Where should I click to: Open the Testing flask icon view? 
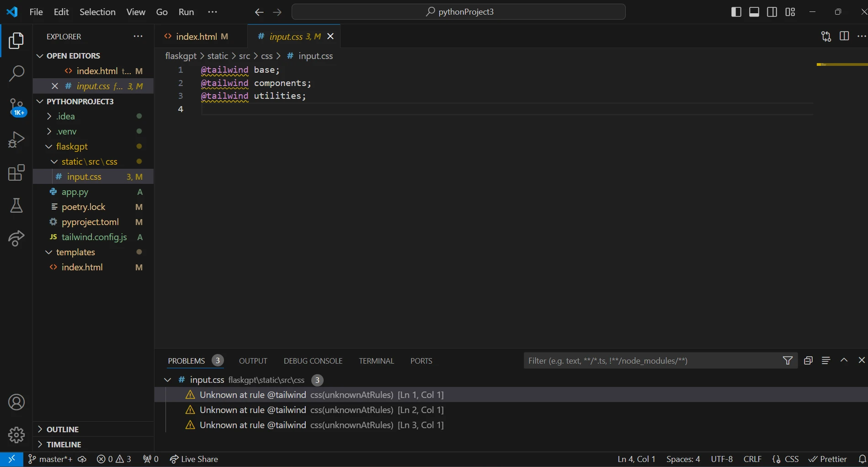click(16, 206)
